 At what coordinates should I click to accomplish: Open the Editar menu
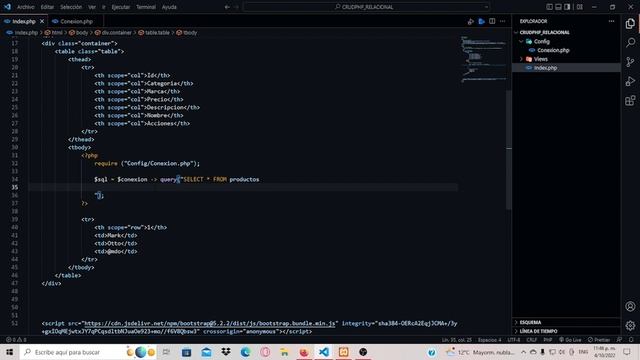[47, 7]
